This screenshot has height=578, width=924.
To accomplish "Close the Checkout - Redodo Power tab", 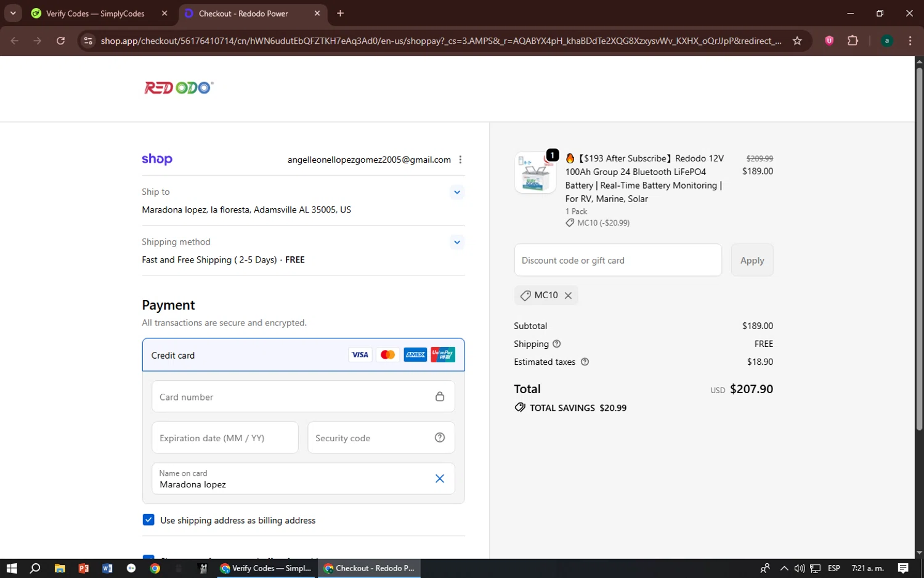I will pyautogui.click(x=317, y=14).
